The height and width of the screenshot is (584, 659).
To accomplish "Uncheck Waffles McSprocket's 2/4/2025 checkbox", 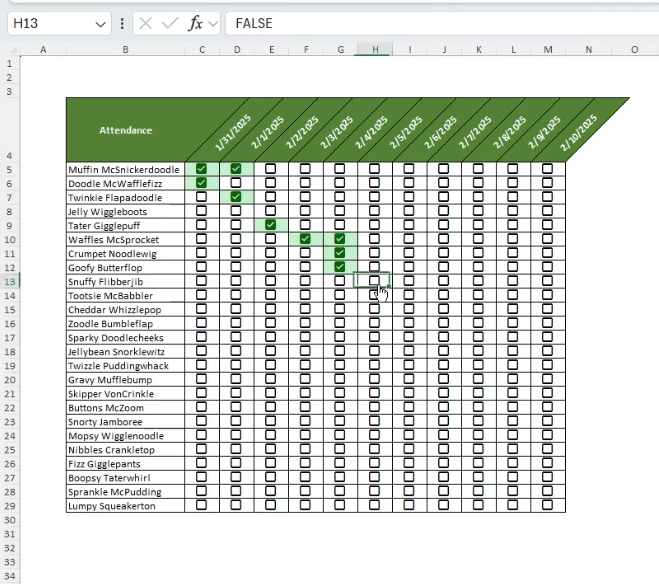I will click(x=340, y=239).
